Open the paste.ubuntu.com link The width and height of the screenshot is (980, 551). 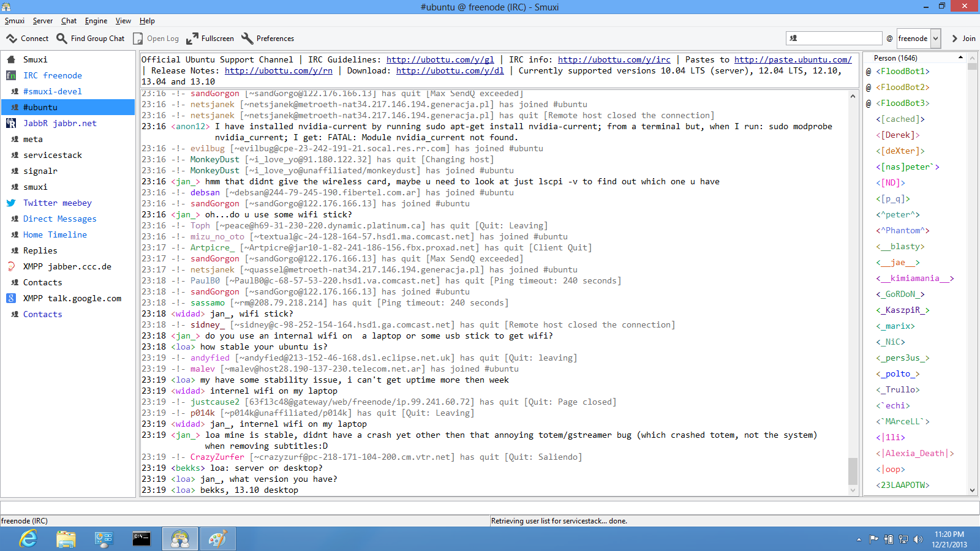click(x=793, y=59)
